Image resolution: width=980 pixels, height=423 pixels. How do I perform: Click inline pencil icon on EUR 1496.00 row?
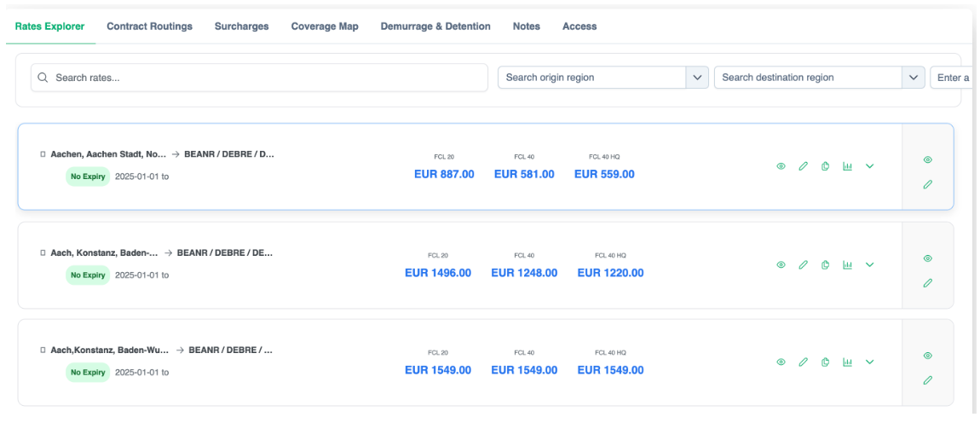[x=803, y=265]
